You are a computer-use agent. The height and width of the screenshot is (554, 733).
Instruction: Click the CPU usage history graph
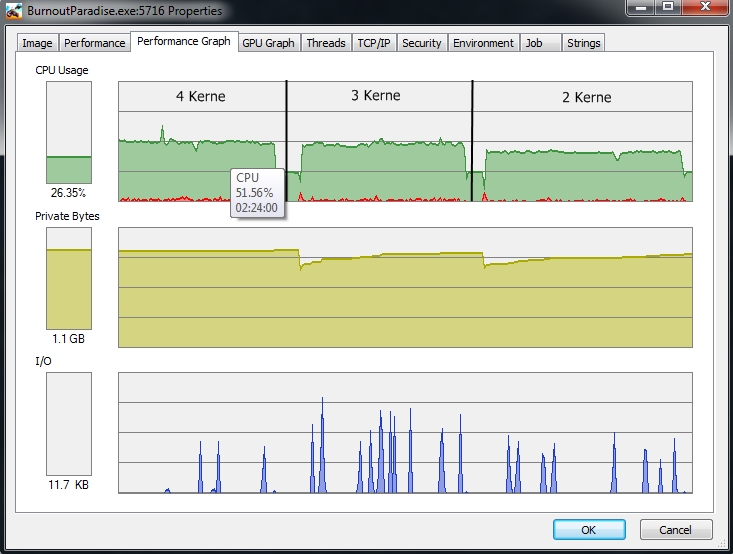405,141
